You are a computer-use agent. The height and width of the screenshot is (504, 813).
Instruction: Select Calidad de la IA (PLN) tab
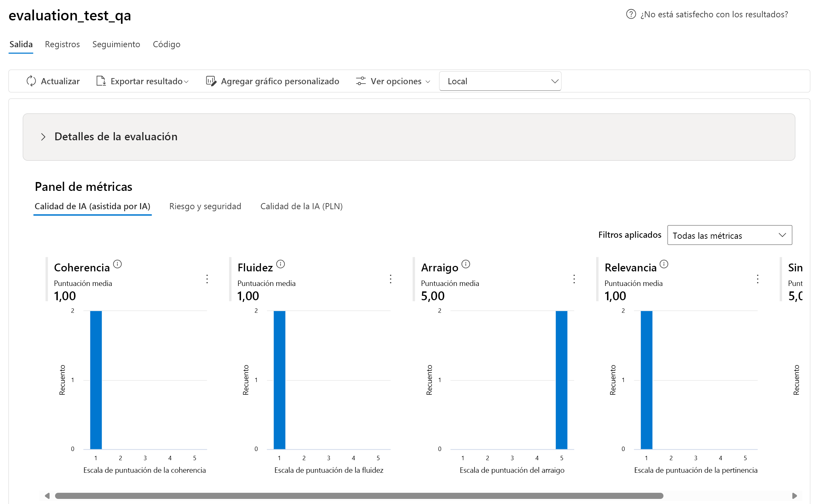301,206
